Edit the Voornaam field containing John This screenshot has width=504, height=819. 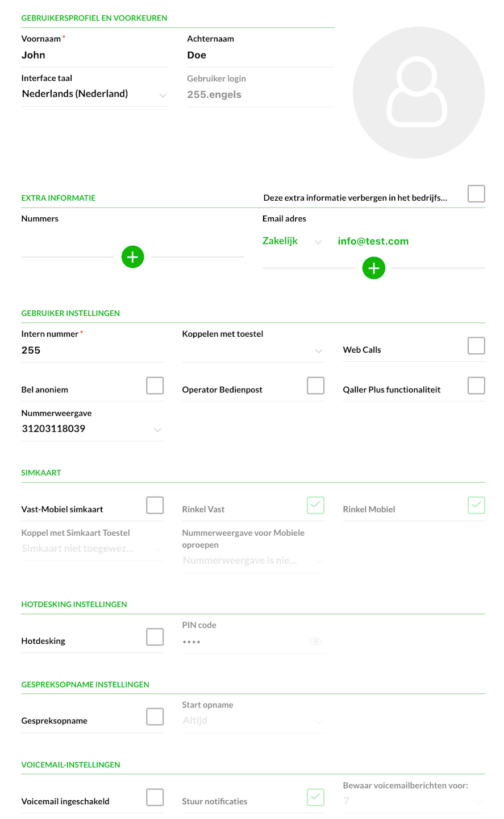(x=94, y=56)
